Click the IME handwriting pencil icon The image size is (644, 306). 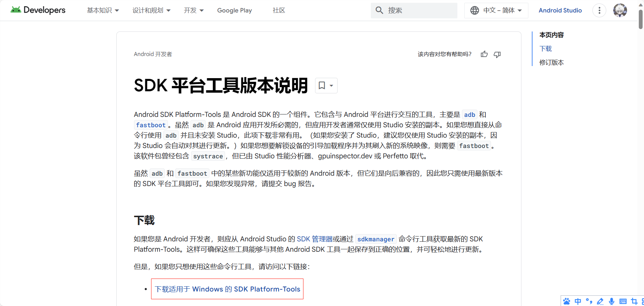click(x=600, y=301)
